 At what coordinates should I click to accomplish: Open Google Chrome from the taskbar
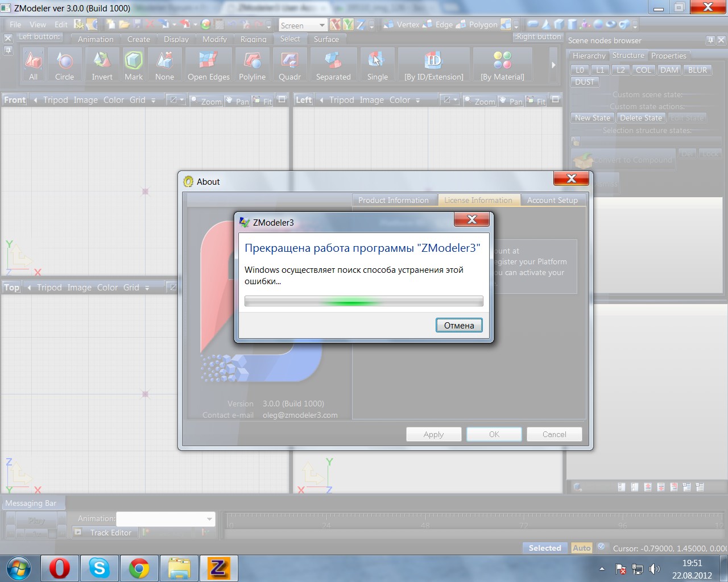(139, 568)
